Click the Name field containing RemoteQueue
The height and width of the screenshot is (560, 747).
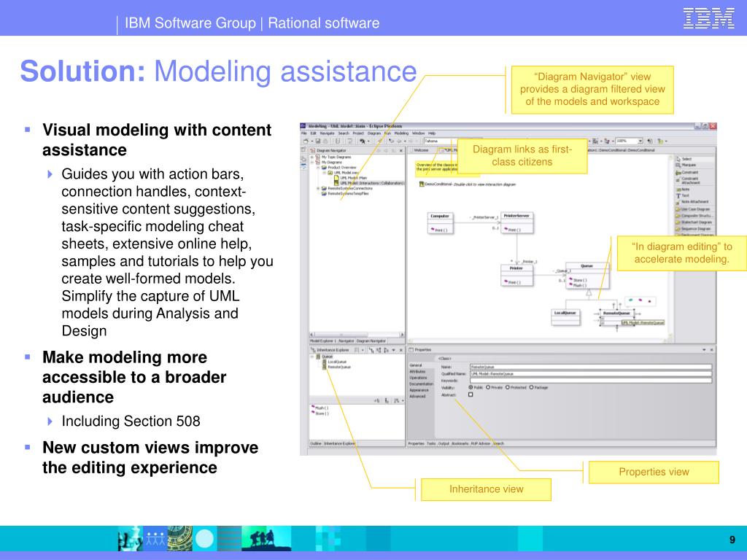(x=591, y=367)
